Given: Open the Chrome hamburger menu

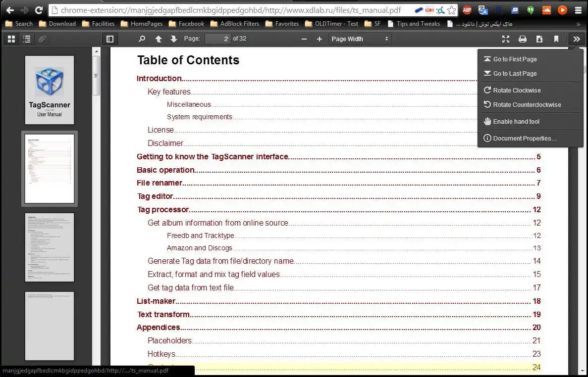Looking at the screenshot, I should [x=578, y=10].
